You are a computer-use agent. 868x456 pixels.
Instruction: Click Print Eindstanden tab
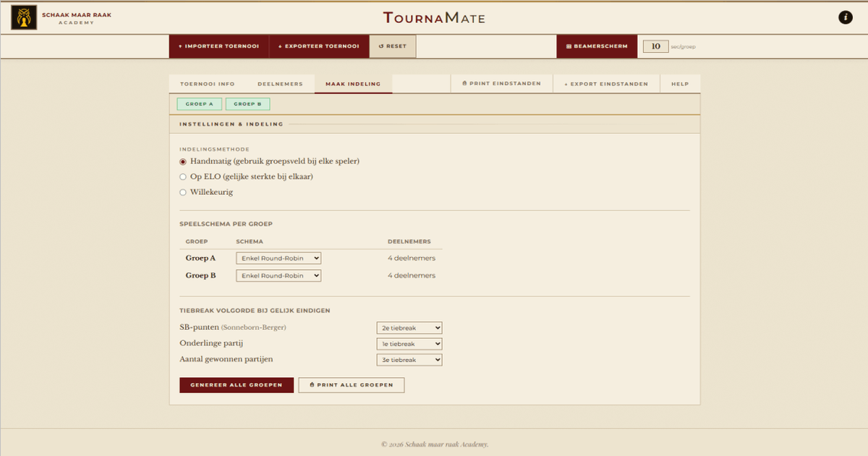[501, 84]
